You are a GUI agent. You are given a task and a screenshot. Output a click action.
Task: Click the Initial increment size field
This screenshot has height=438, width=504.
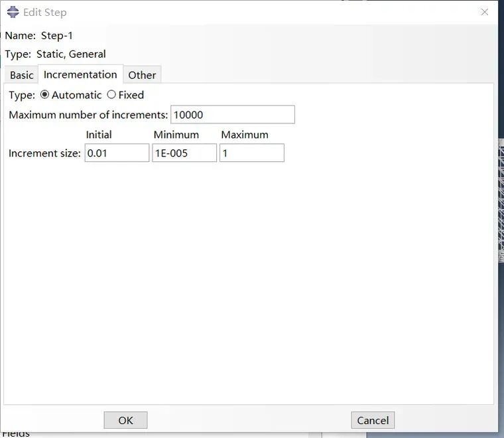click(117, 153)
